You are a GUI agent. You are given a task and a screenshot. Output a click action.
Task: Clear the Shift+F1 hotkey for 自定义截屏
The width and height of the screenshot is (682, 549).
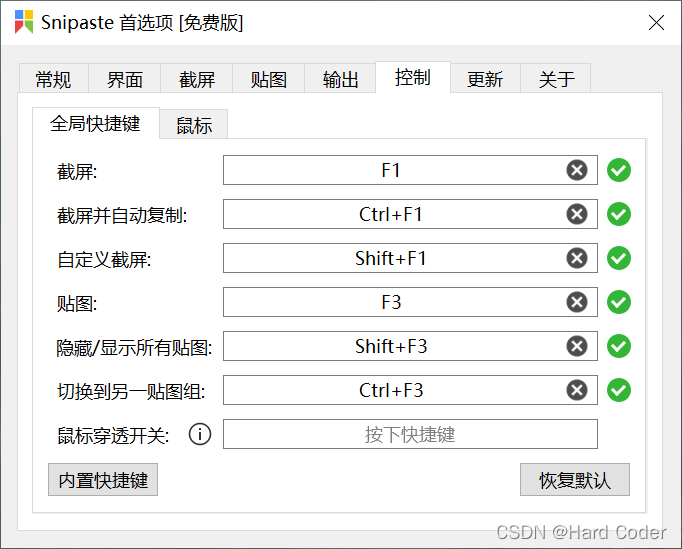(x=577, y=258)
